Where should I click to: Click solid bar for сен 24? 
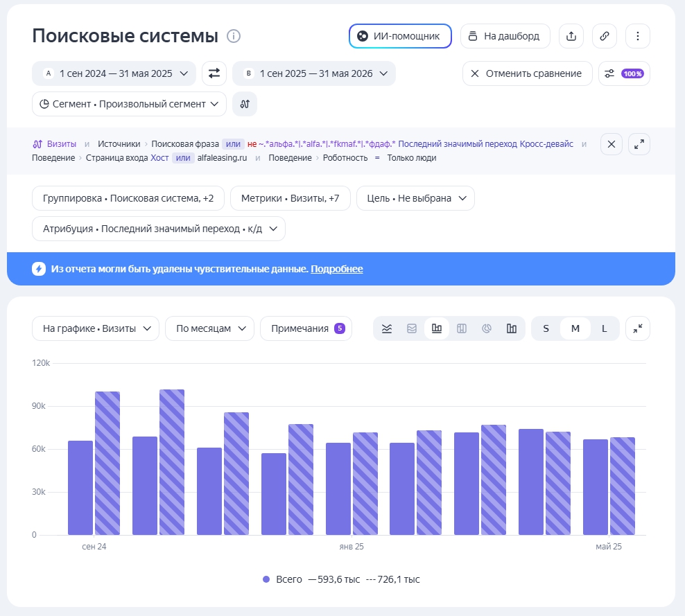pos(80,488)
